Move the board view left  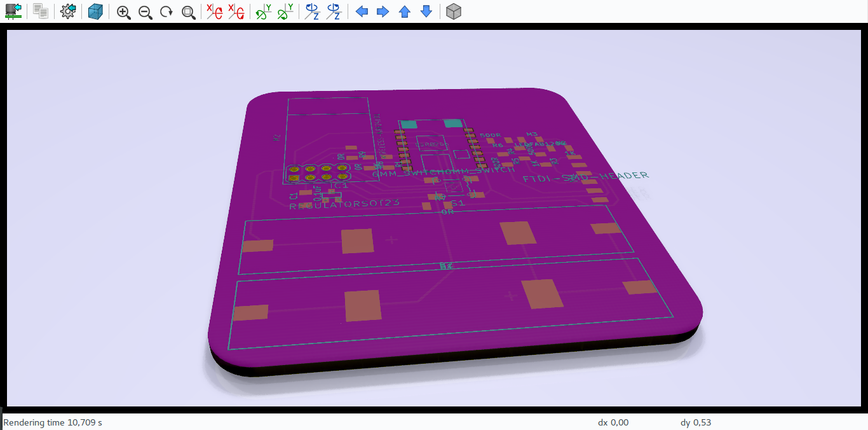362,11
